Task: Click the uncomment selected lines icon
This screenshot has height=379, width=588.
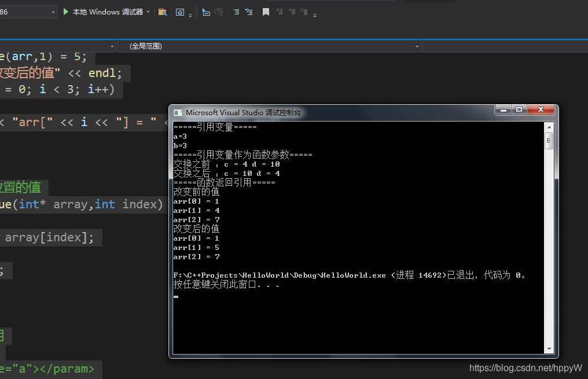Action: coord(248,12)
